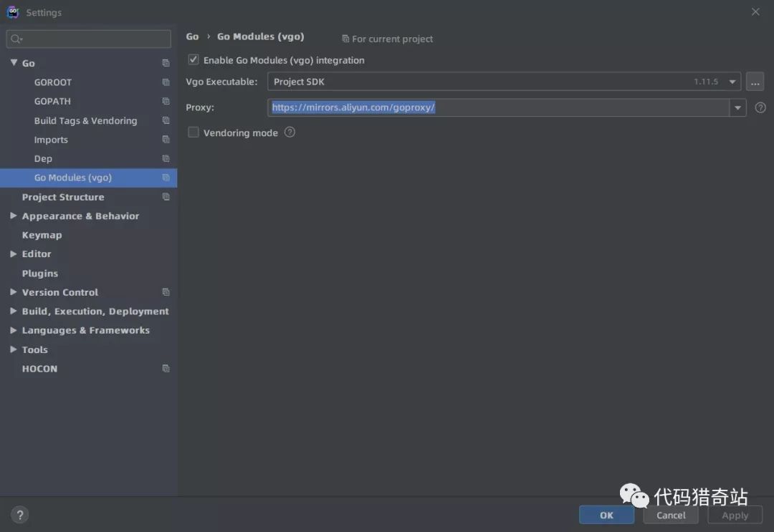Click the project icon beside Build Tags & Vendoring

coord(166,120)
